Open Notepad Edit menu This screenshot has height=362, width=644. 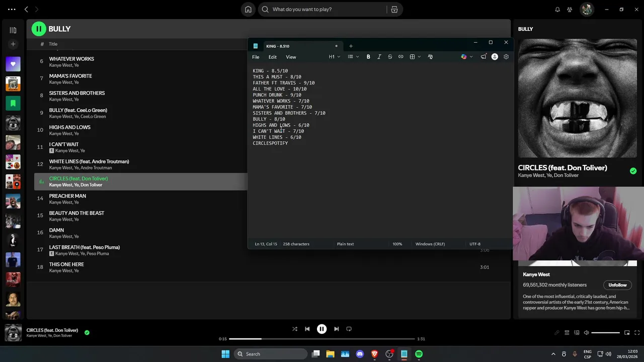(x=272, y=57)
